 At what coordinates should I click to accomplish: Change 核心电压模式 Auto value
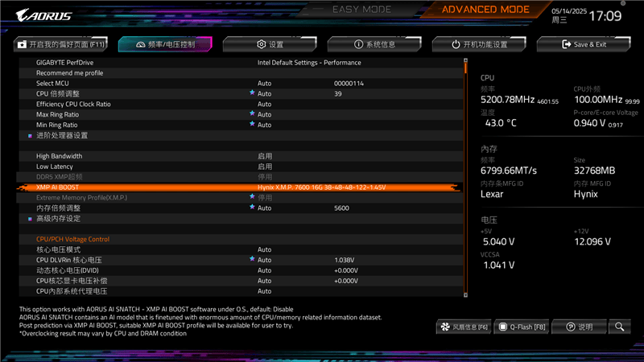[x=265, y=249]
